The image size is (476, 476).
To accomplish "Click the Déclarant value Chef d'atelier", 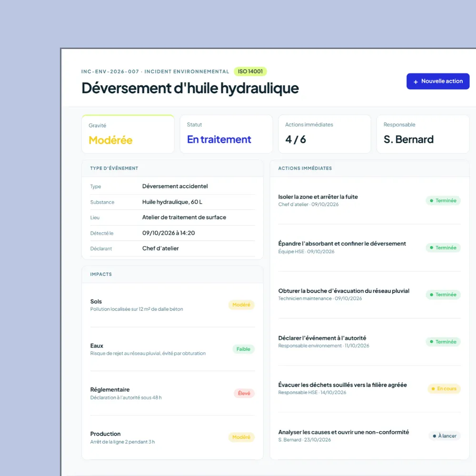I will coord(160,248).
